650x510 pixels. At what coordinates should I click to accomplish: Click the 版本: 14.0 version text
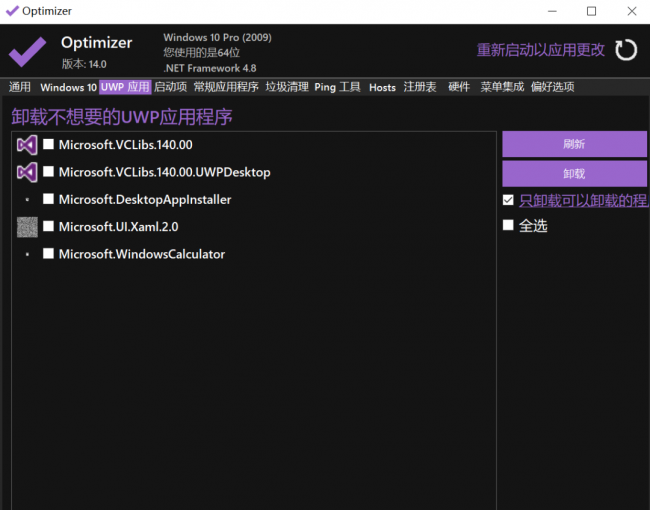pyautogui.click(x=84, y=64)
